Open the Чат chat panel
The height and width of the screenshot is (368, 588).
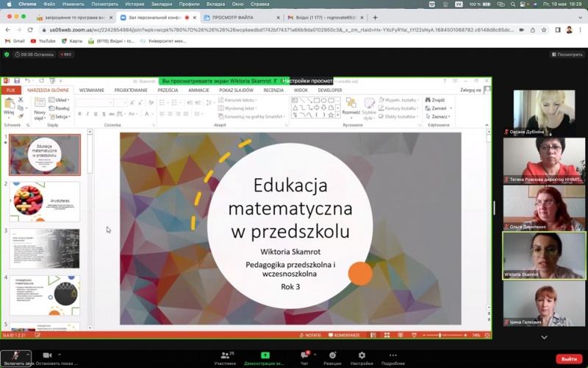tap(304, 355)
